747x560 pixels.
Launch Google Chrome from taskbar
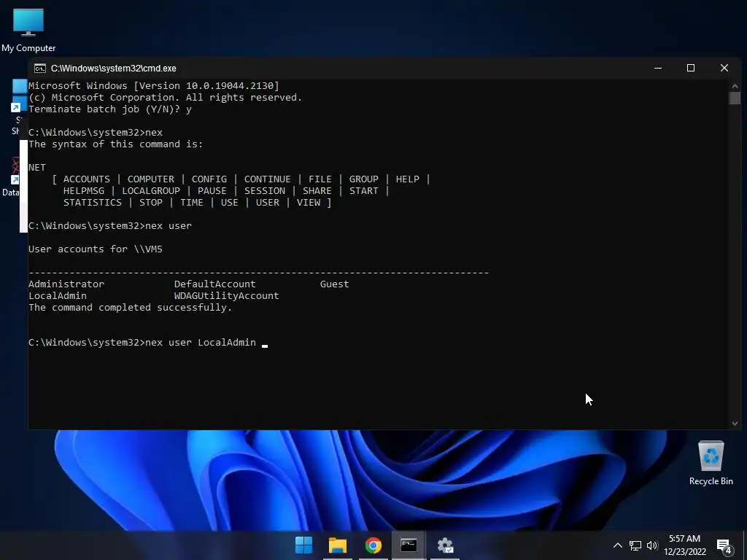(373, 545)
